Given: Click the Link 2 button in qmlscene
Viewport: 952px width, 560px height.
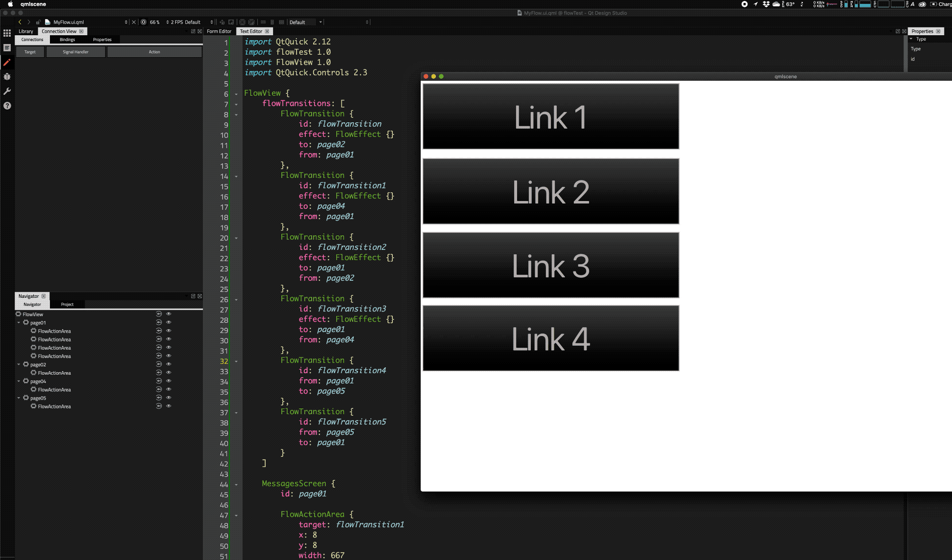Looking at the screenshot, I should [x=550, y=191].
